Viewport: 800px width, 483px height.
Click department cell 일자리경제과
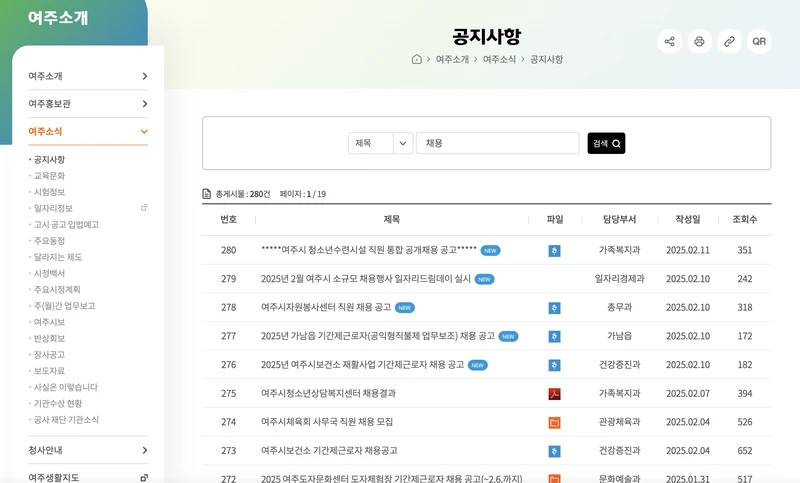coord(619,278)
